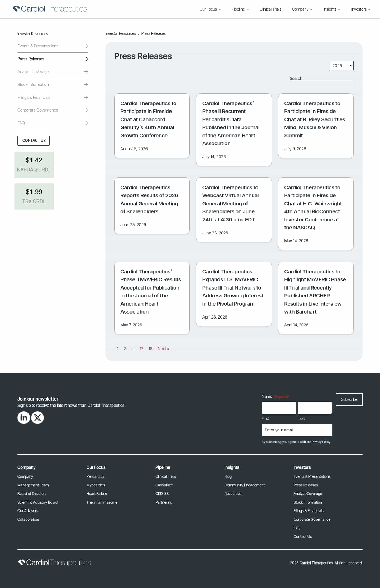Click arrow next to Stock Information
Screen dimensions: 380x588
pos(86,85)
